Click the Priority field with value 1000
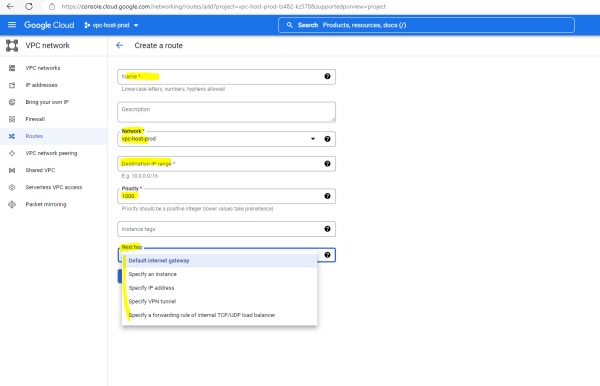The height and width of the screenshot is (386, 600). click(227, 196)
